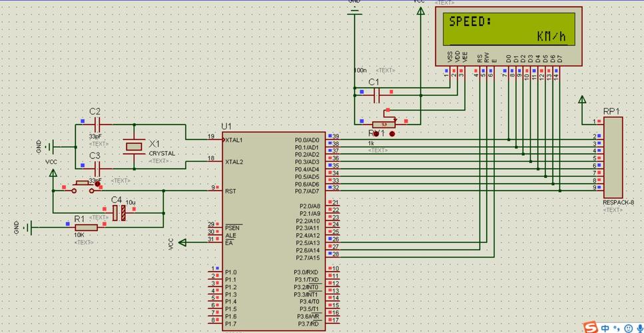This screenshot has width=644, height=333.
Task: Toggle the reset push-button actuator dot
Action: coord(97,185)
